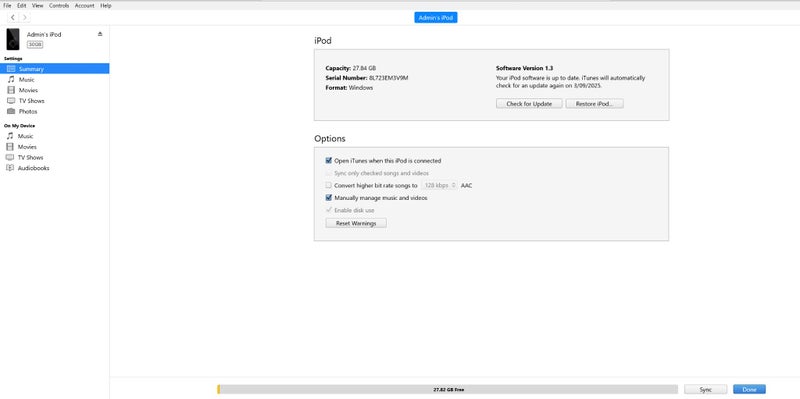Open the File menu
Viewport: 800px width, 399px height.
click(7, 6)
